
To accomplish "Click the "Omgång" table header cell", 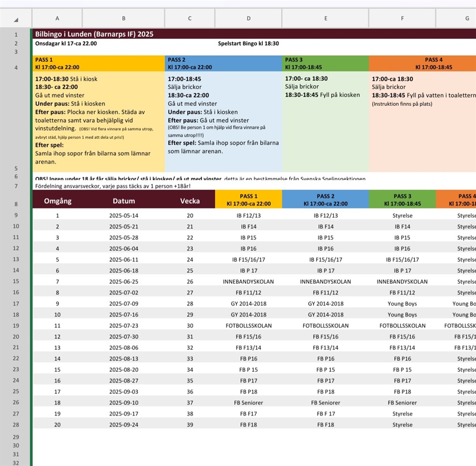I will 58,200.
